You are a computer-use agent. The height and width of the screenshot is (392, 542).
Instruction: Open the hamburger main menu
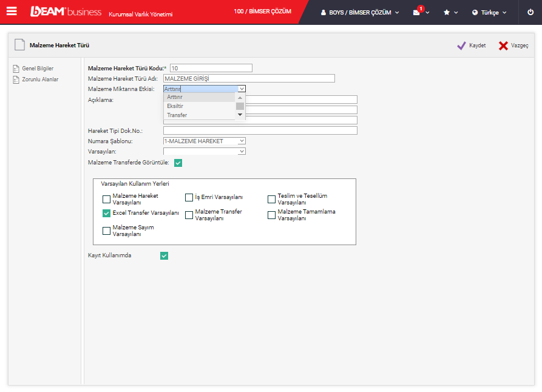12,12
